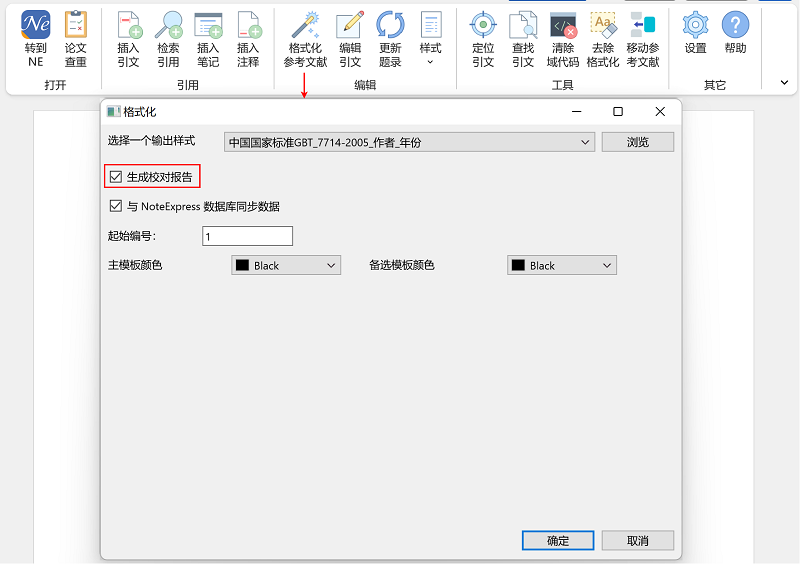Click the 插入引文 insert citation icon
Image resolution: width=800 pixels, height=564 pixels.
pyautogui.click(x=128, y=39)
